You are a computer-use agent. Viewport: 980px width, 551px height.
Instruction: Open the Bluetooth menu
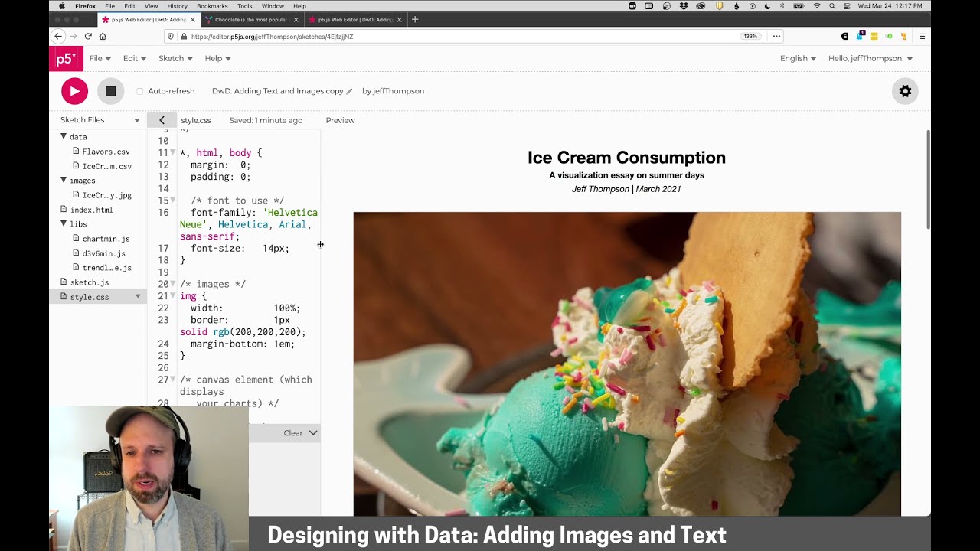782,6
